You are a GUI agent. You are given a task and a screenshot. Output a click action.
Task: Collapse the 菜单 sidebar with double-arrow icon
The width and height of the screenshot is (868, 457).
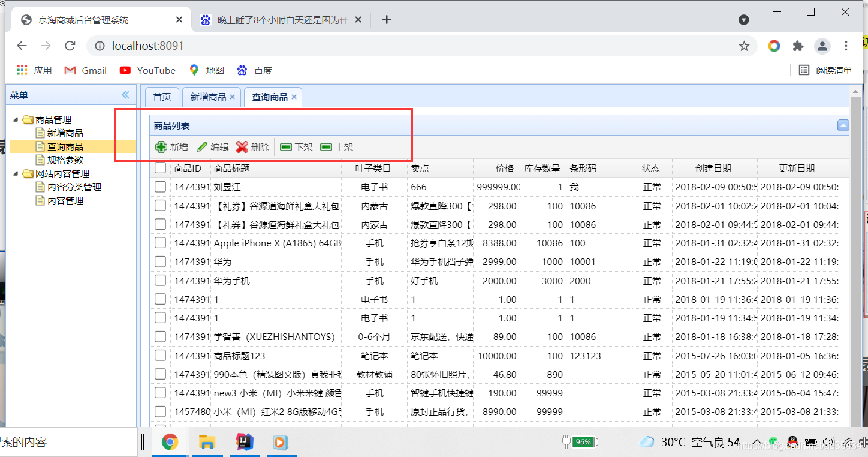tap(125, 95)
